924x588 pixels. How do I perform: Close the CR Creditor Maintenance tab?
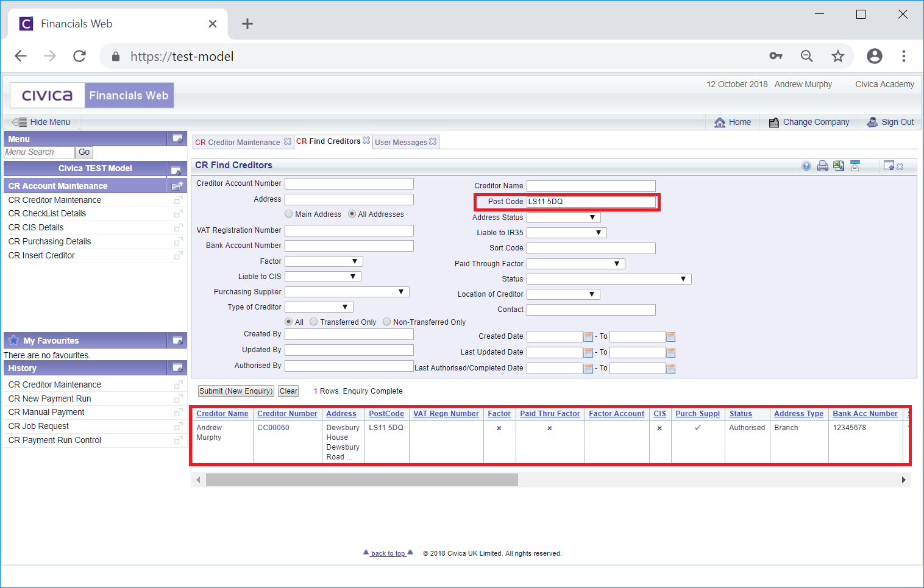[x=288, y=141]
